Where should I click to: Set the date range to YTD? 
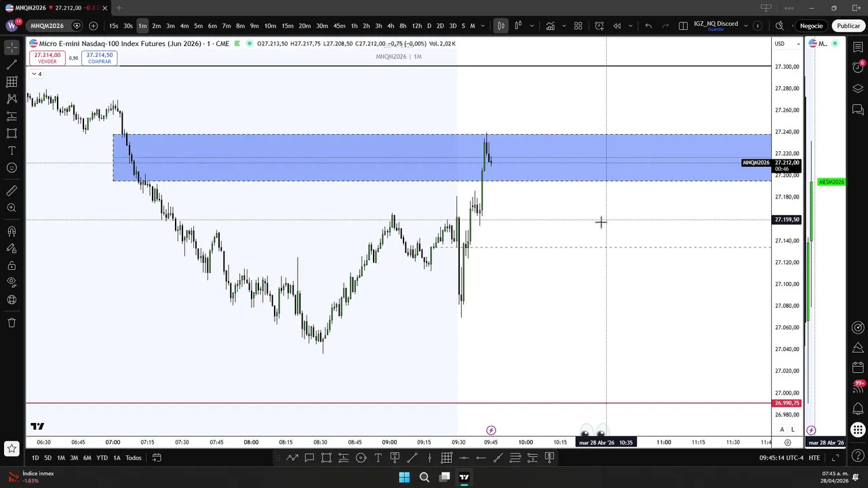(x=102, y=457)
